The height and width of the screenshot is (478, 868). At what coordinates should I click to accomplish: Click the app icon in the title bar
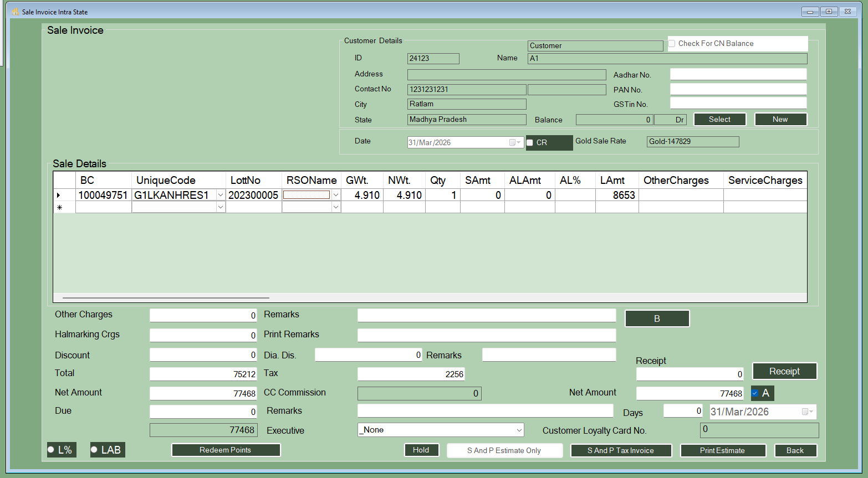click(15, 12)
